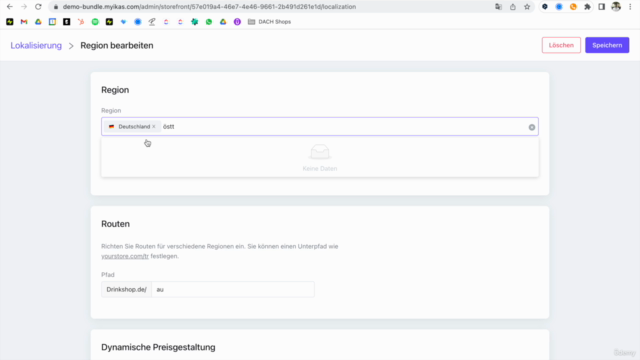Click the browser forward arrow
Screen dimensions: 640x360
pos(24,7)
